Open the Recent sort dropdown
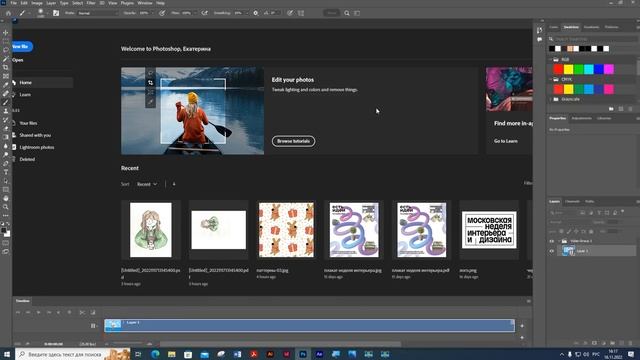Viewport: 640px width, 360px height. [x=147, y=184]
